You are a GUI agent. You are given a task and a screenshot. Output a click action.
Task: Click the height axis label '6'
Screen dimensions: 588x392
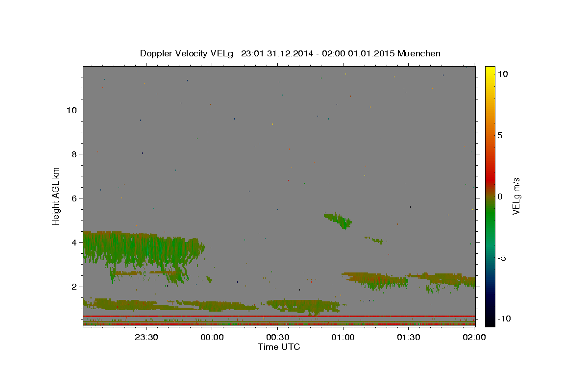tap(73, 198)
